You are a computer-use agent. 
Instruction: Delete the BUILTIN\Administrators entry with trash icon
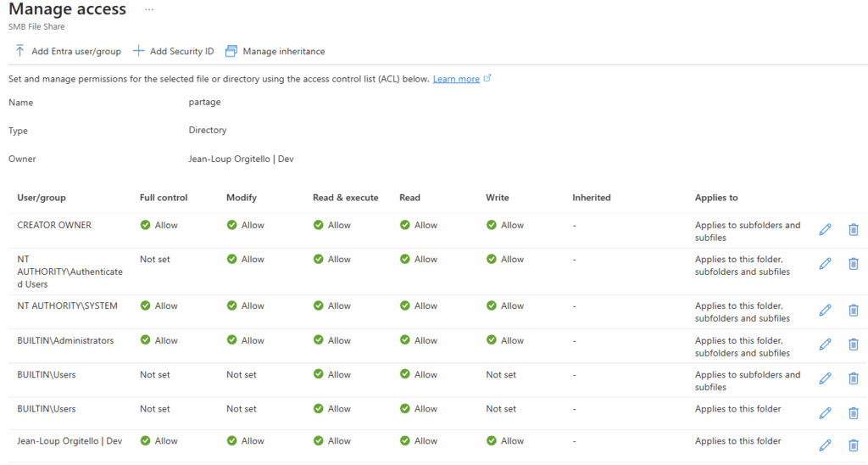click(x=853, y=345)
